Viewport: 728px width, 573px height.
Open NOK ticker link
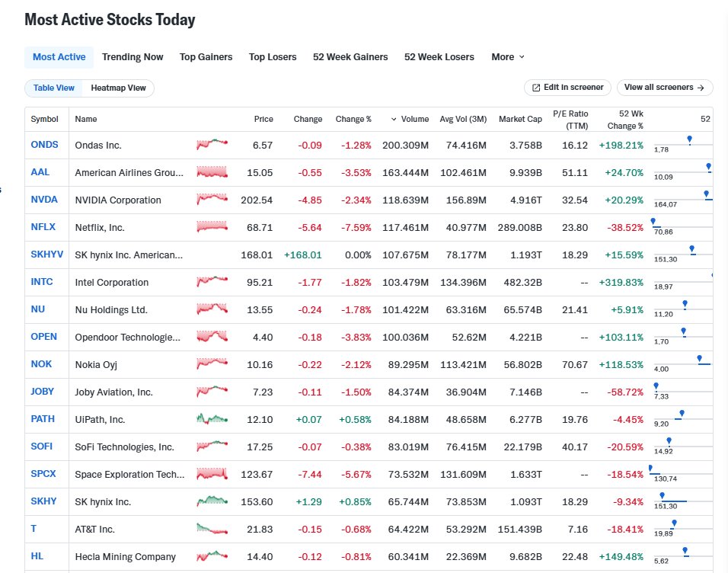(x=41, y=364)
